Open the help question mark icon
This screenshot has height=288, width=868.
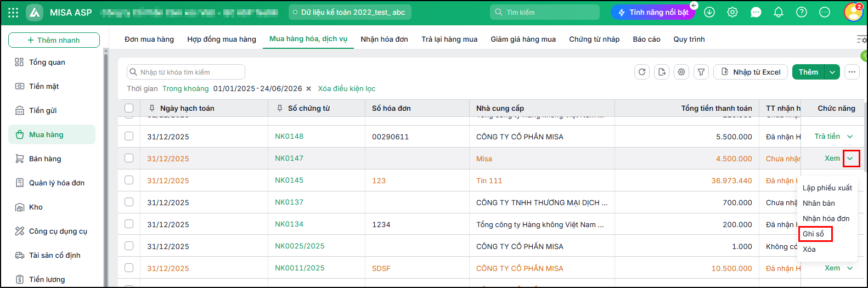[802, 12]
